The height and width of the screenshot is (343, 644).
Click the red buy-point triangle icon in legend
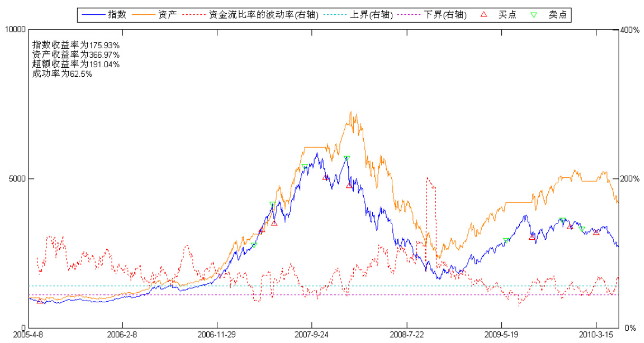483,15
